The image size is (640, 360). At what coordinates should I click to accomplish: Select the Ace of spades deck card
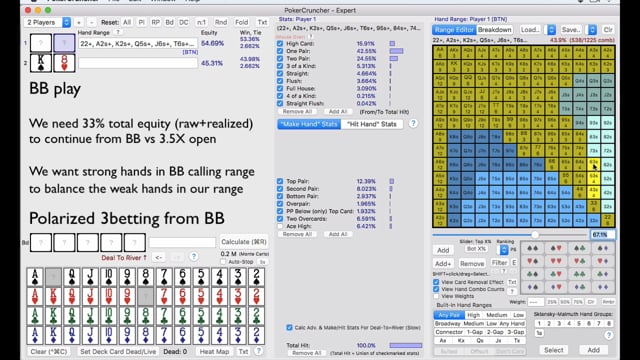tap(35, 277)
